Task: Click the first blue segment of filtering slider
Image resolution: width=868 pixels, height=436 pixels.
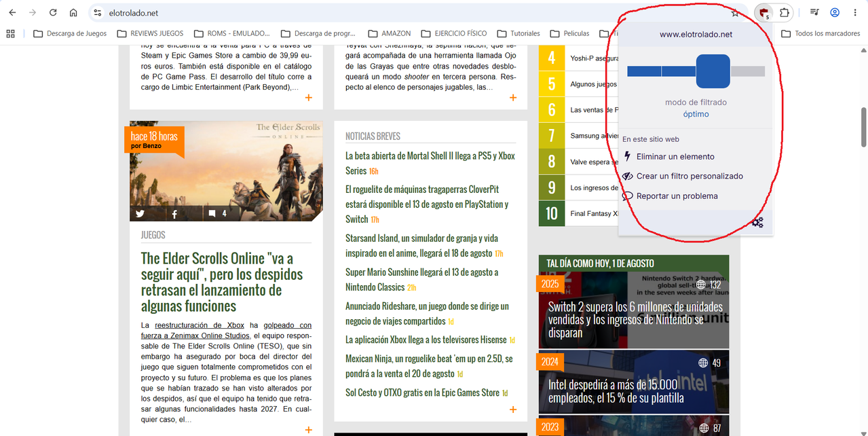Action: pos(644,71)
